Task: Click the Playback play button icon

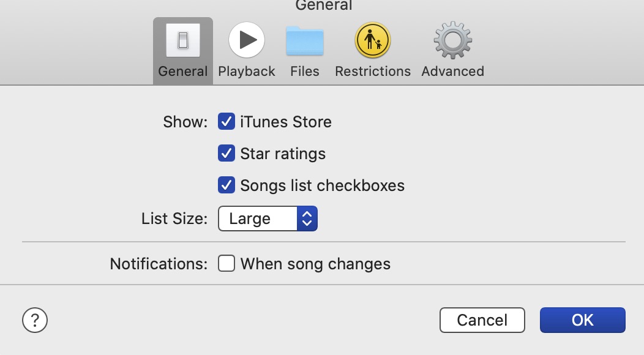Action: point(247,40)
